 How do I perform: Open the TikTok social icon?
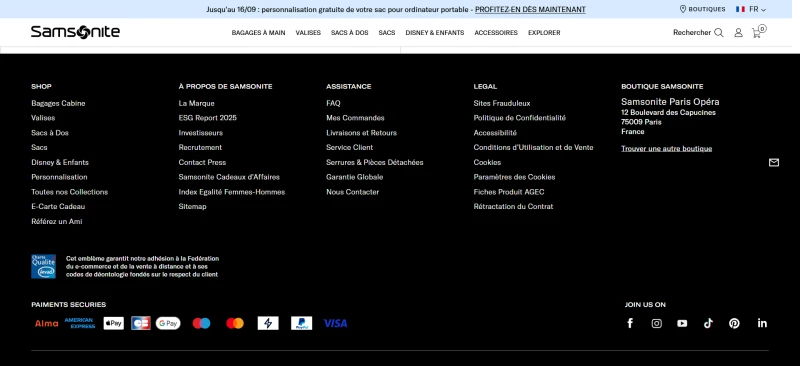tap(708, 323)
